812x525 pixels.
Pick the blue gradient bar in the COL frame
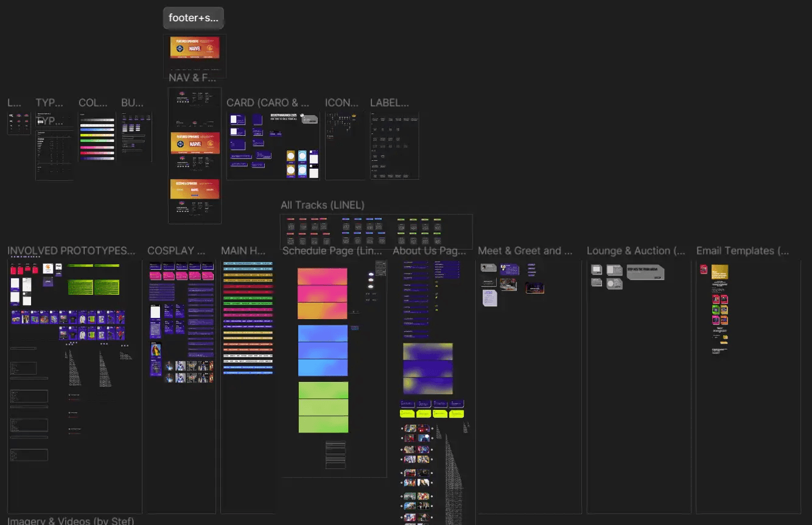97,129
